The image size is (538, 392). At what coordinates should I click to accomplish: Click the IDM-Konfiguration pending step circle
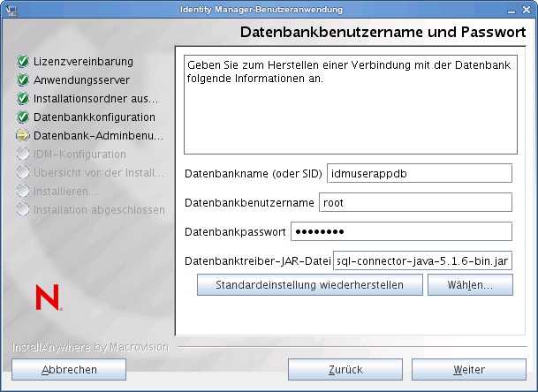click(23, 154)
